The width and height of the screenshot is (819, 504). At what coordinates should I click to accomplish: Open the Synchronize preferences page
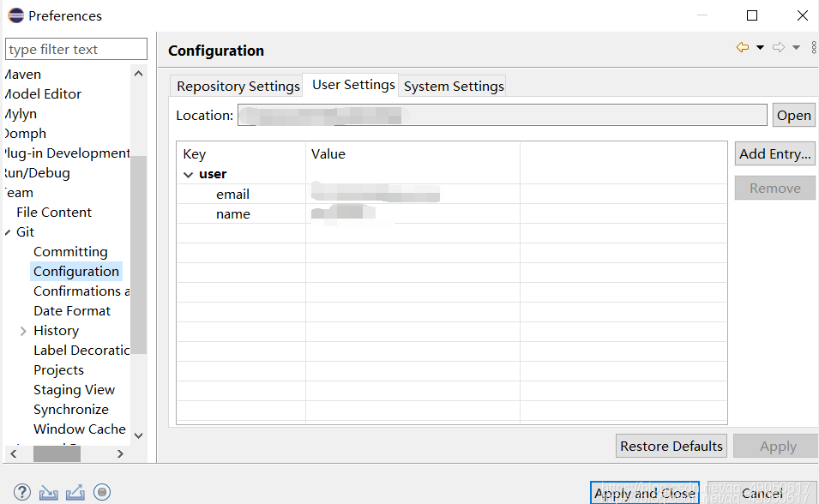coord(71,410)
